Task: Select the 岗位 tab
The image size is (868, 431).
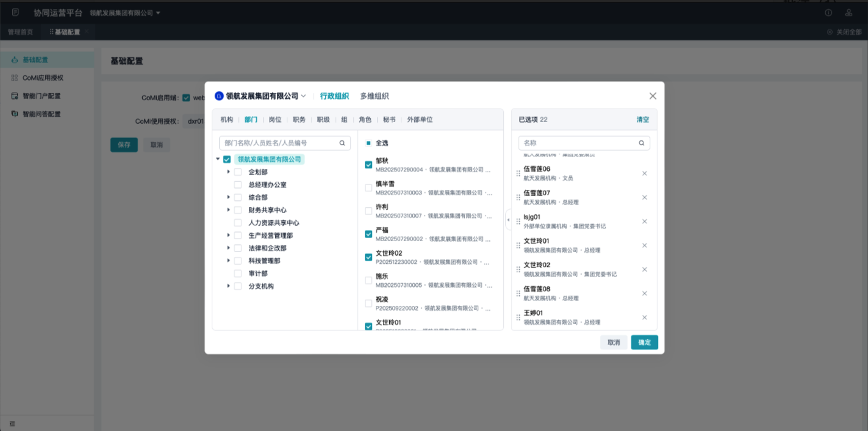Action: pos(275,120)
